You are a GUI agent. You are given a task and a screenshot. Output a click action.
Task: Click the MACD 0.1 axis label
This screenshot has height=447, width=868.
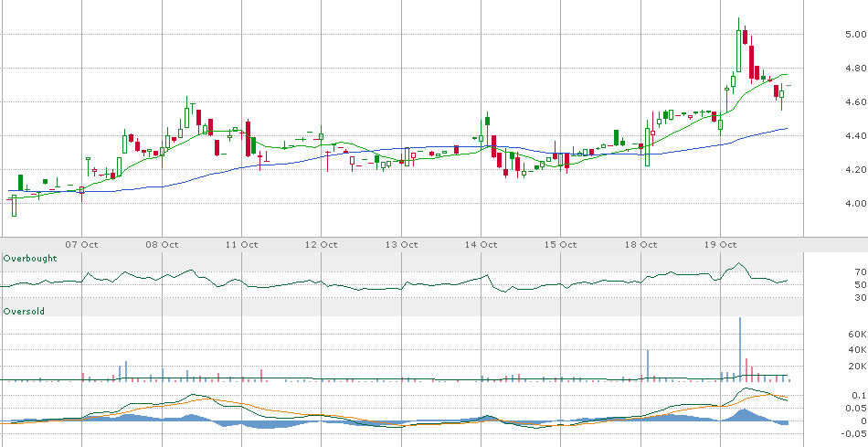(859, 396)
